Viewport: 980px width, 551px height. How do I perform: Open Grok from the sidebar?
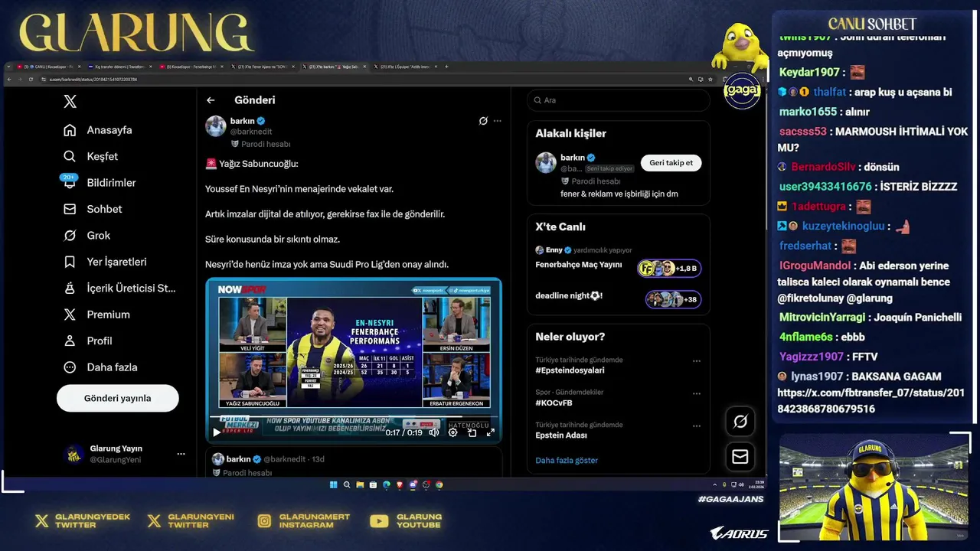click(87, 235)
